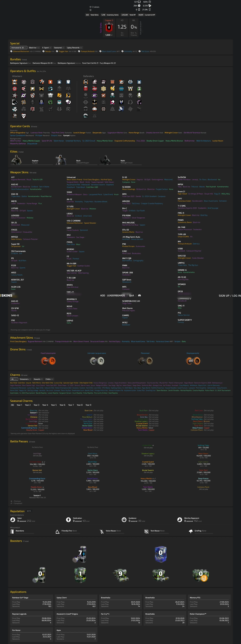The width and height of the screenshot is (241, 644).
Task: Select the power-symbol attacker operator icon
Action: coord(33,82)
